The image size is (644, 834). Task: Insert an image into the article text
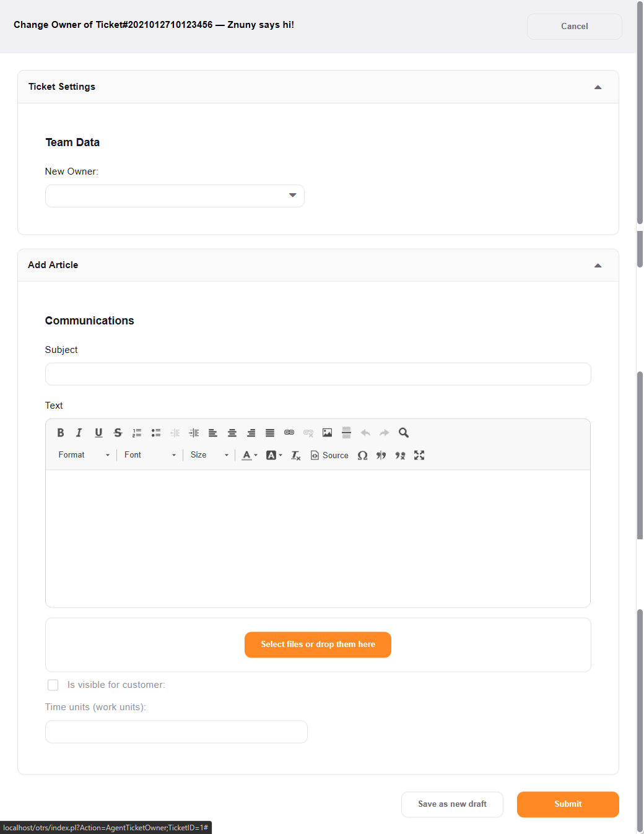pyautogui.click(x=327, y=432)
